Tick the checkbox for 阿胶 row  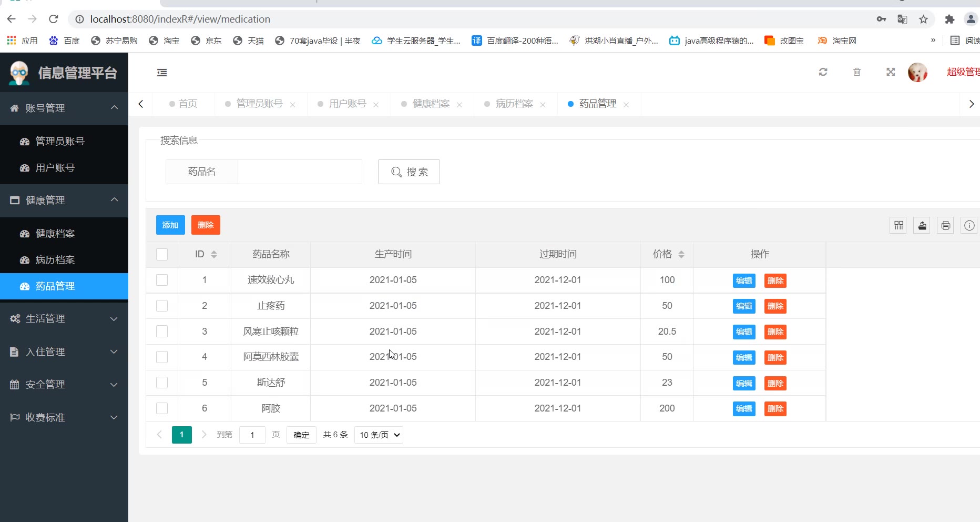[x=162, y=408]
